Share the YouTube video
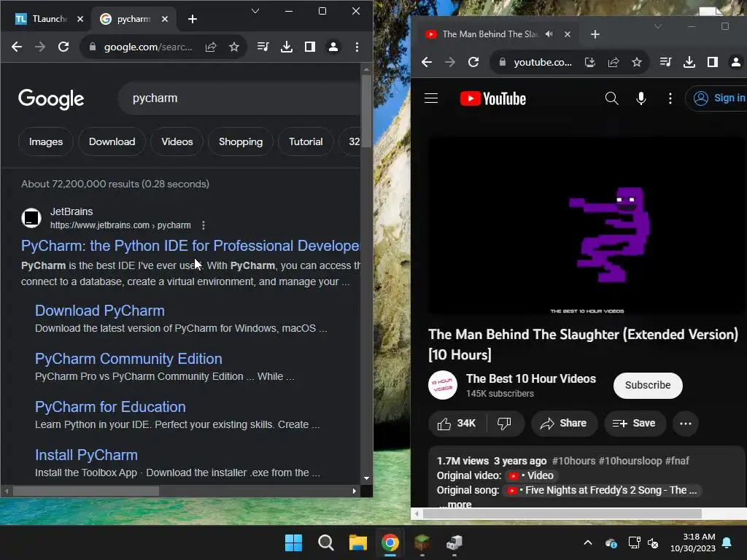The image size is (747, 560). tap(564, 424)
